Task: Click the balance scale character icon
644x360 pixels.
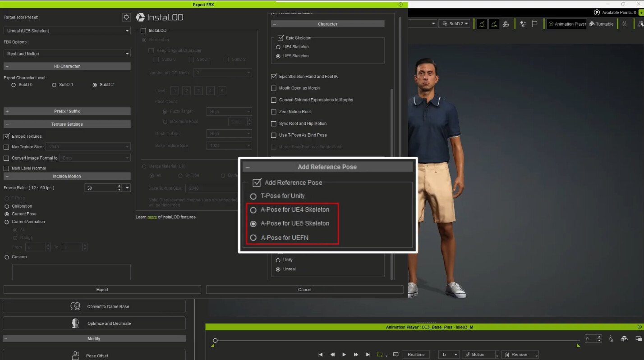Action: [x=523, y=24]
